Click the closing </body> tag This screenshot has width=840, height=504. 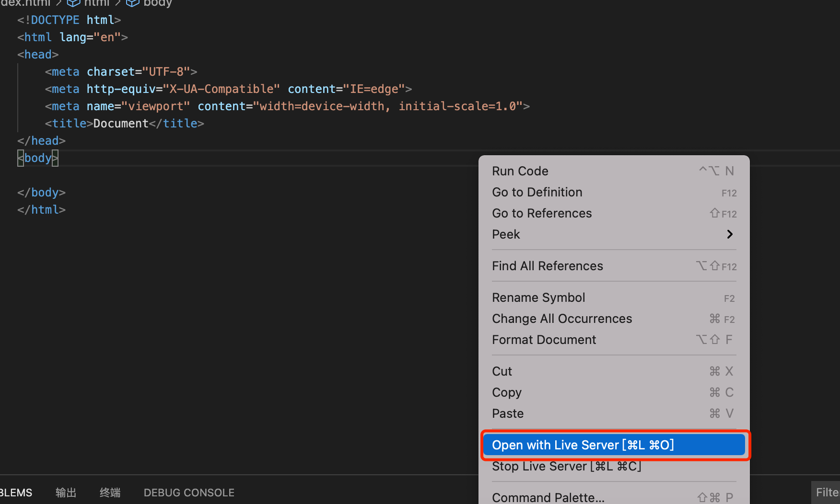pyautogui.click(x=41, y=193)
